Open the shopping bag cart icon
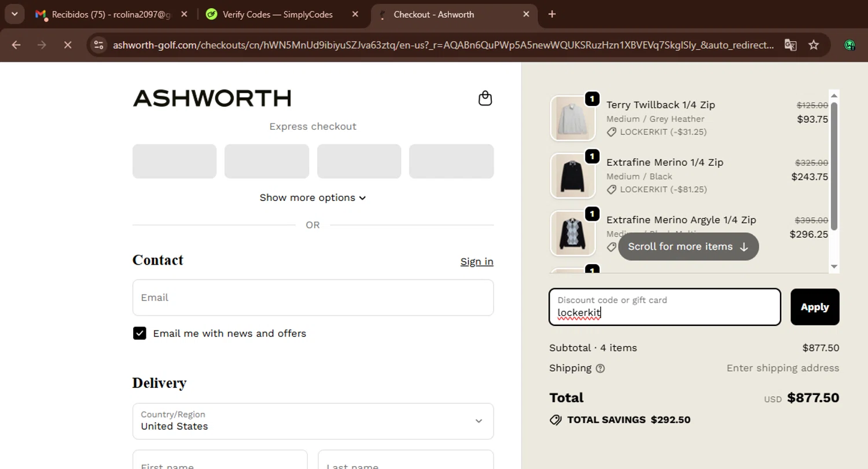Image resolution: width=868 pixels, height=469 pixels. pos(485,98)
